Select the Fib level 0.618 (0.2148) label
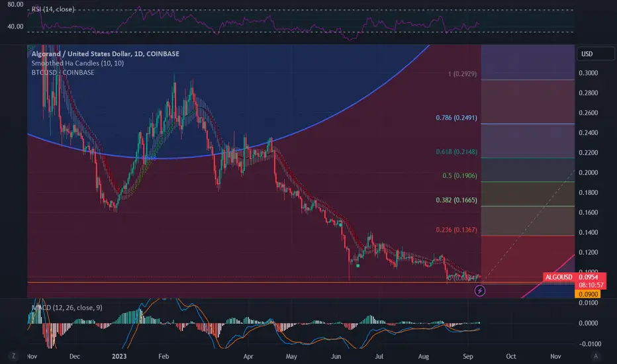Image resolution: width=617 pixels, height=364 pixels. pos(456,152)
